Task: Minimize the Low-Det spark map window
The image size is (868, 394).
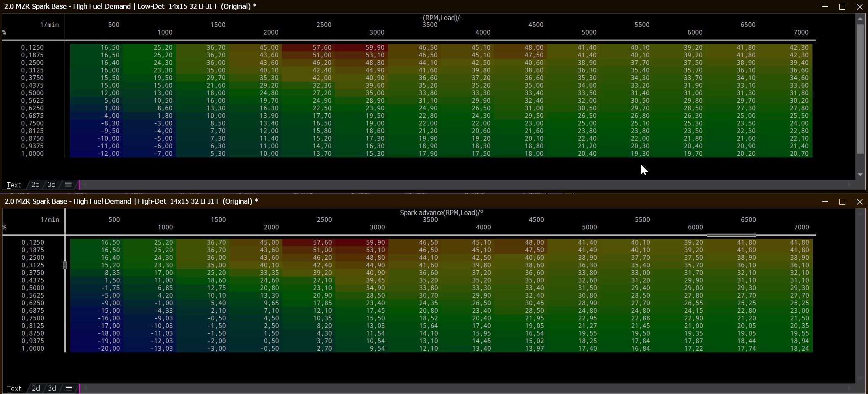Action: tap(825, 6)
